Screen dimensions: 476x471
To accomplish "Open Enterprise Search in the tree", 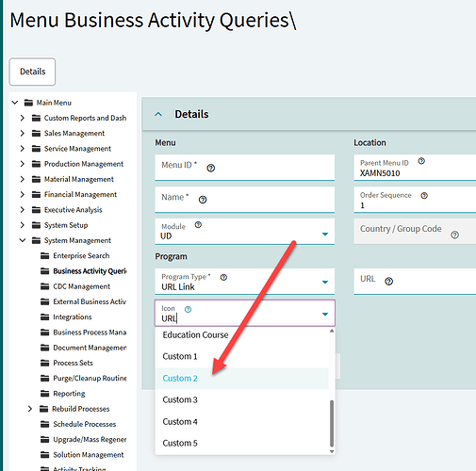I will coord(81,255).
